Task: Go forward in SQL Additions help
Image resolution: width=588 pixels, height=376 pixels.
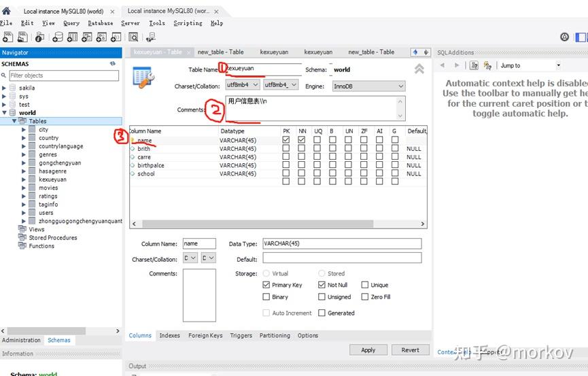Action: click(x=456, y=65)
